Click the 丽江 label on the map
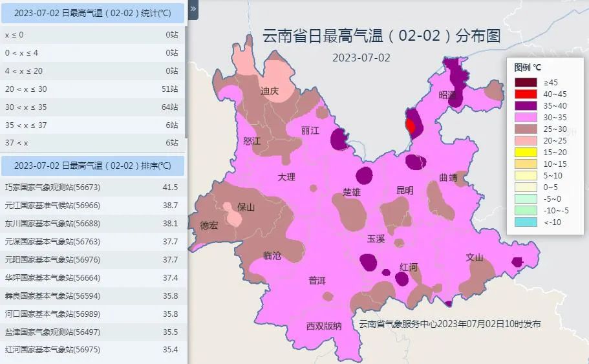The height and width of the screenshot is (364, 589). [x=310, y=131]
